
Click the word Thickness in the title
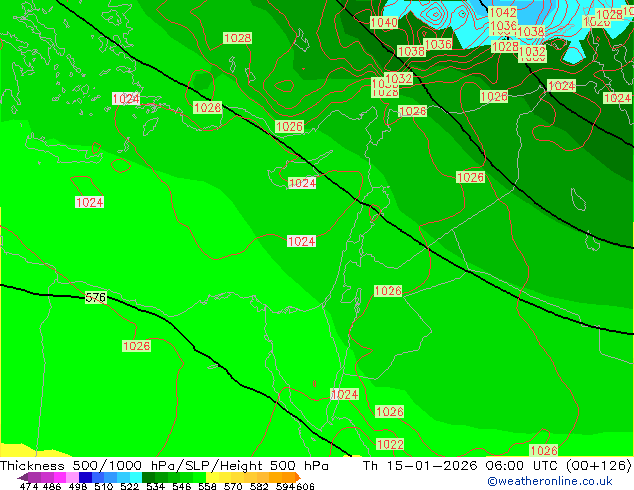(32, 466)
